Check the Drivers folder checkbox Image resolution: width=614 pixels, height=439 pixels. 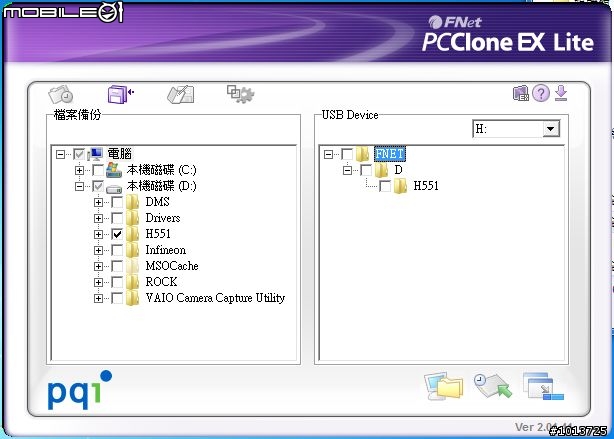pos(117,219)
